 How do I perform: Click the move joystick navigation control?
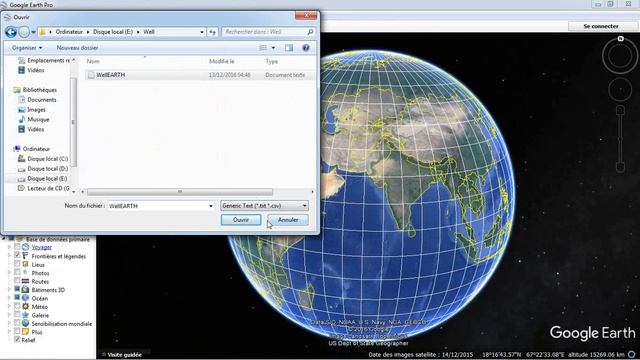pos(620,89)
